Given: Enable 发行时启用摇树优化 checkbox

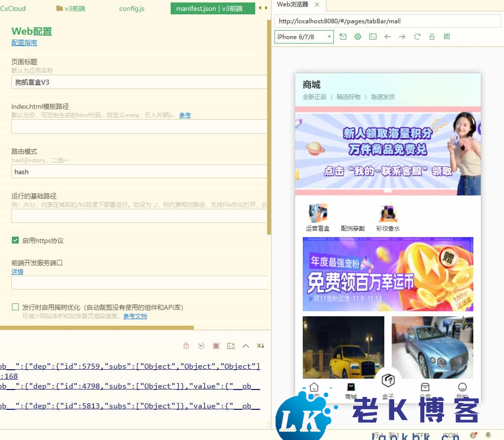Looking at the screenshot, I should (x=15, y=307).
